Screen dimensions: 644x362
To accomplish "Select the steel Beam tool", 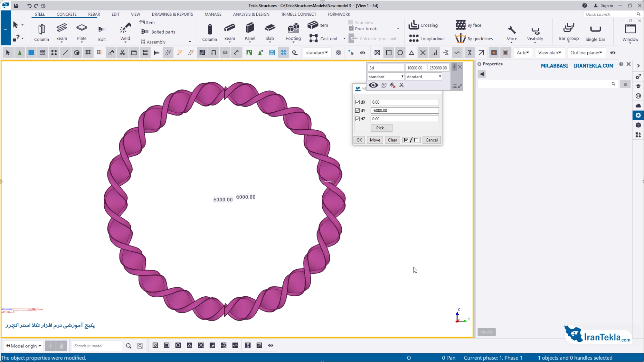I will coord(62,32).
